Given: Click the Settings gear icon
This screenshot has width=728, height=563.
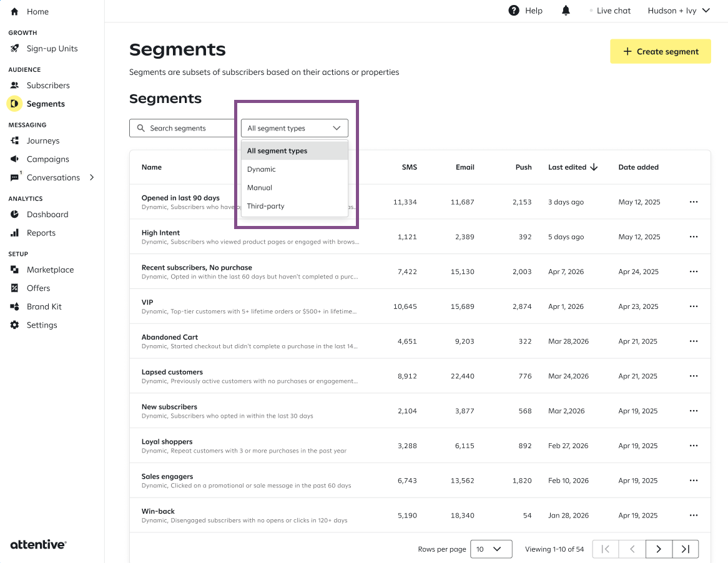Looking at the screenshot, I should coord(14,325).
